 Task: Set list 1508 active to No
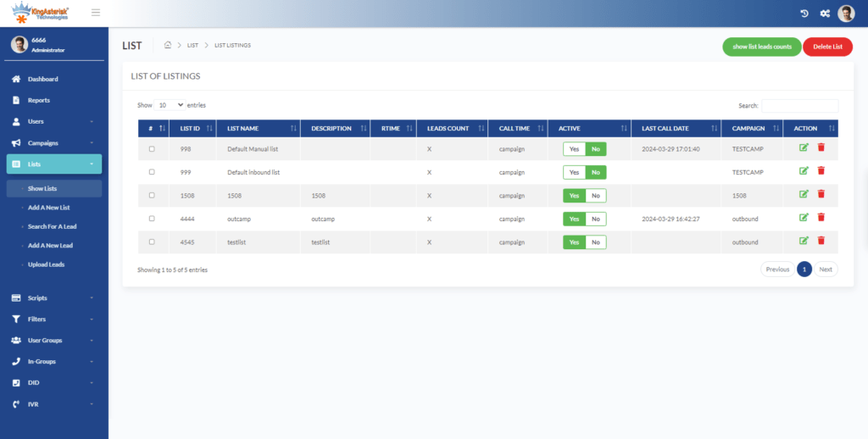click(x=596, y=196)
